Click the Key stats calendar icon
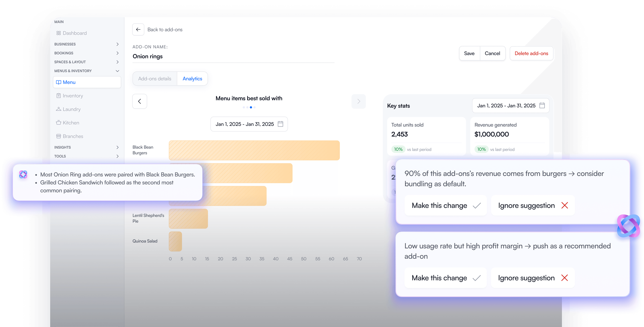Screen dimensions: 644x327 point(542,106)
